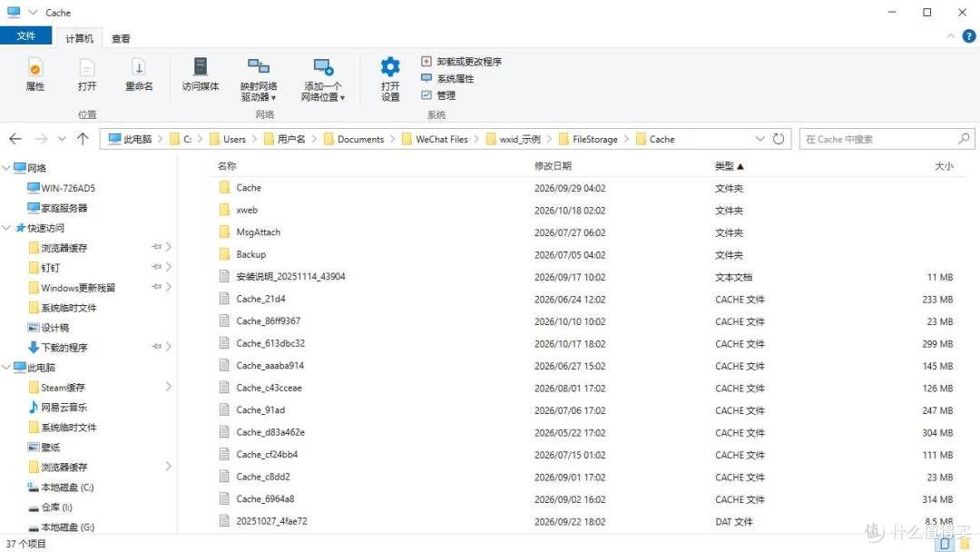Click 卸载或更改程序 uninstall programs
The width and height of the screenshot is (980, 552).
click(x=461, y=61)
